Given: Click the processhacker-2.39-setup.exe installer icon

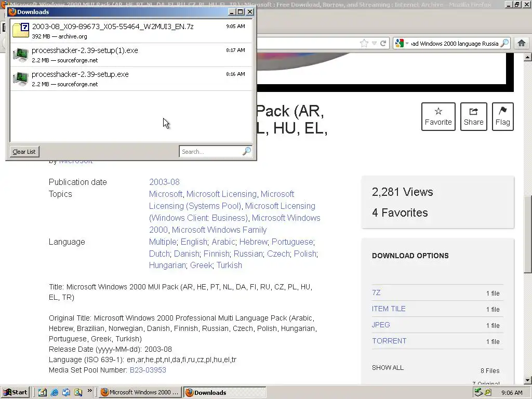Looking at the screenshot, I should pyautogui.click(x=20, y=78).
